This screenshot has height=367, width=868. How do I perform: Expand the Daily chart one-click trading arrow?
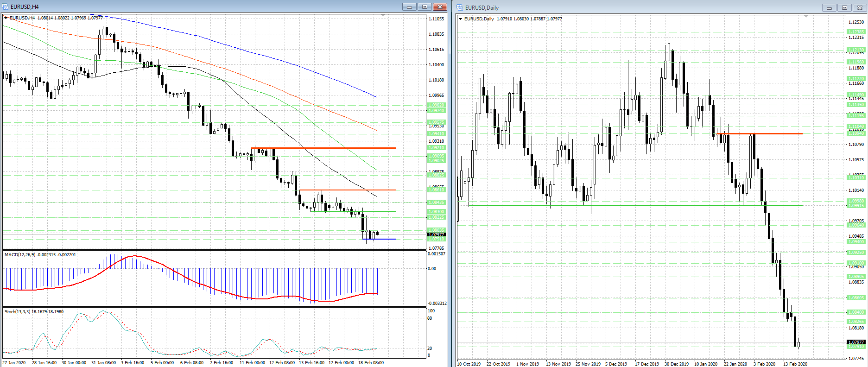pos(460,19)
